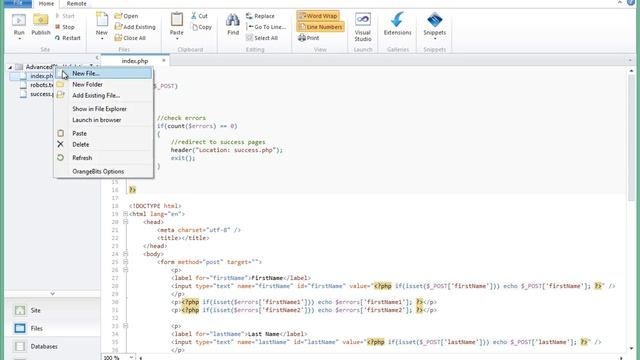Collapse the form tag fold on line 25
Image resolution: width=640 pixels, height=360 pixels.
pos(125,262)
